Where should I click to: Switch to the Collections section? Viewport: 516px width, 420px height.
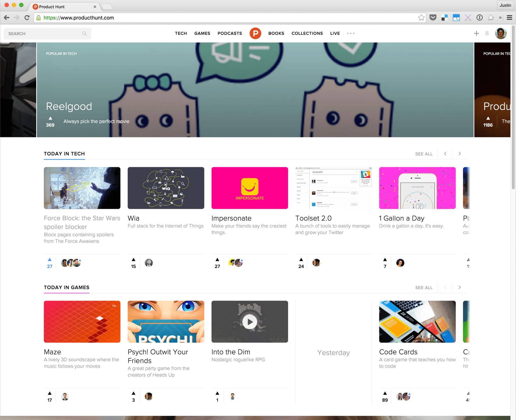coord(307,33)
